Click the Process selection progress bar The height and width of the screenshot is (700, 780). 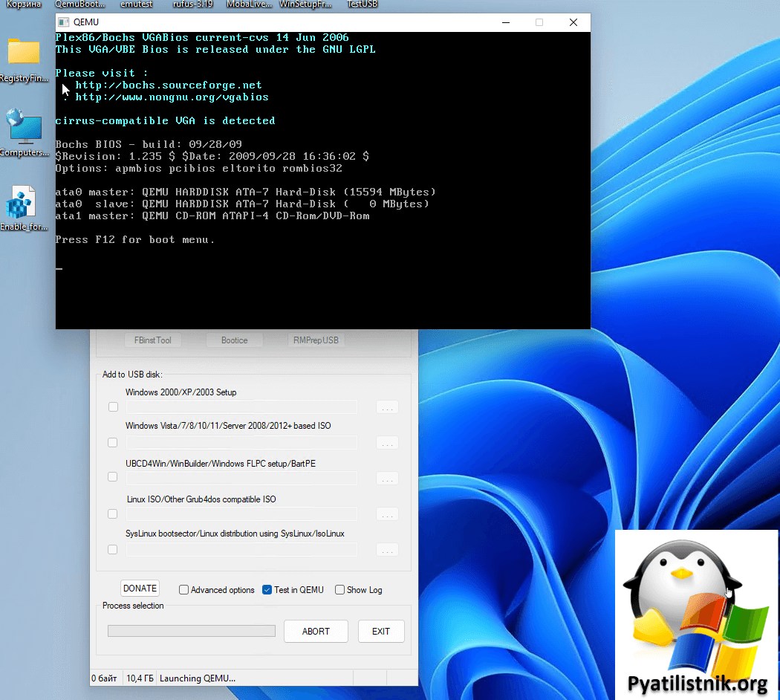[x=191, y=631]
